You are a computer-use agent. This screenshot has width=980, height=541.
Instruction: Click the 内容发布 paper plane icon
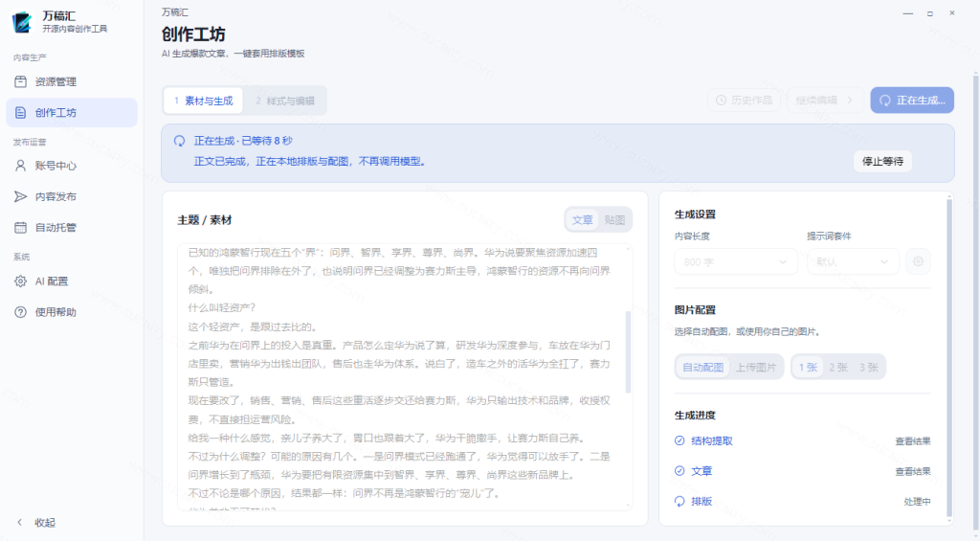[x=21, y=196]
